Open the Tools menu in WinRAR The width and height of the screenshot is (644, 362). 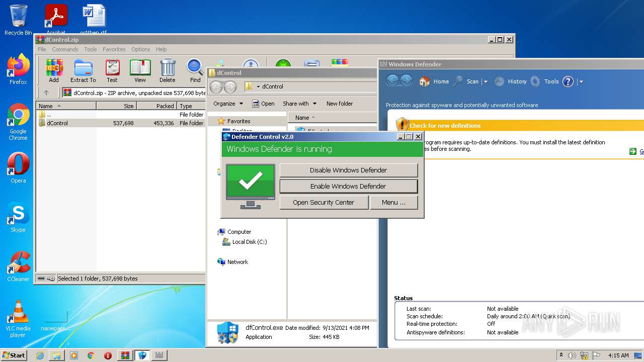click(91, 49)
